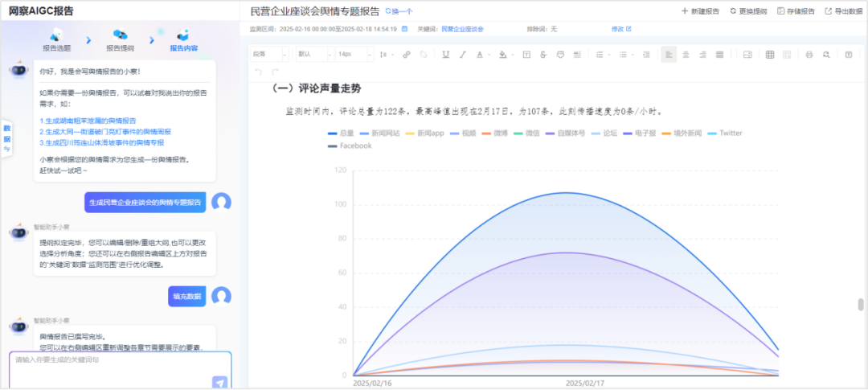
Task: Expand the bulleted list style arrow
Action: click(x=633, y=55)
